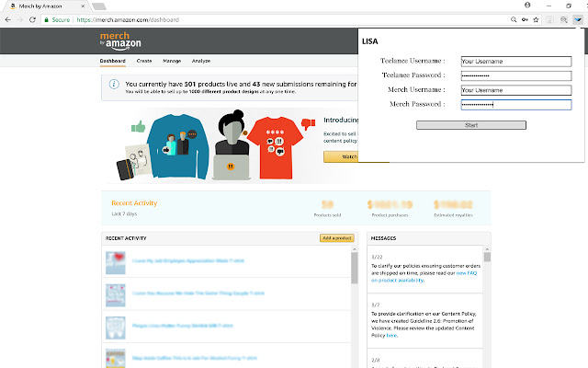588x368 pixels.
Task: Focus the Teelance Password field
Action: (x=516, y=75)
